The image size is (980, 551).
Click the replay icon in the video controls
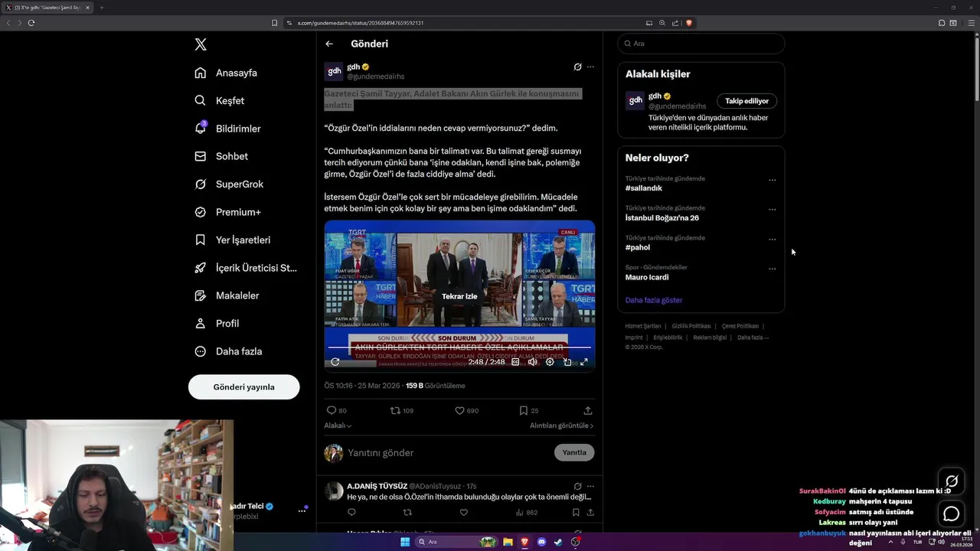point(335,362)
